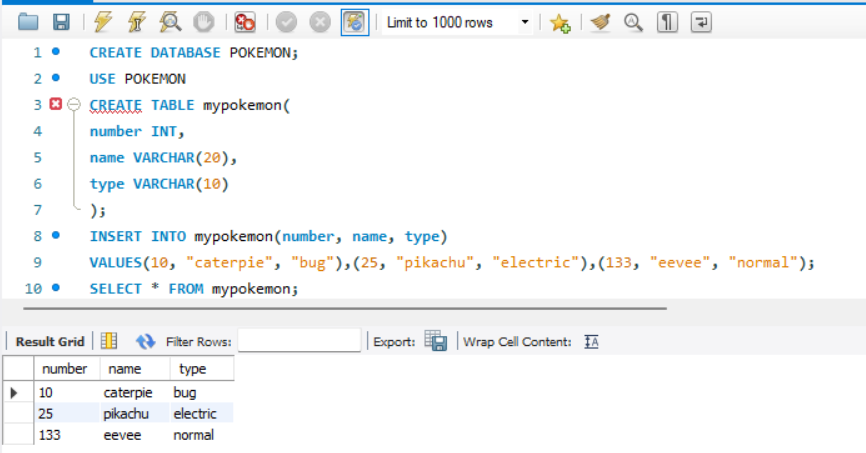Click the bug cell
Image resolution: width=866 pixels, height=453 pixels.
pyautogui.click(x=202, y=393)
